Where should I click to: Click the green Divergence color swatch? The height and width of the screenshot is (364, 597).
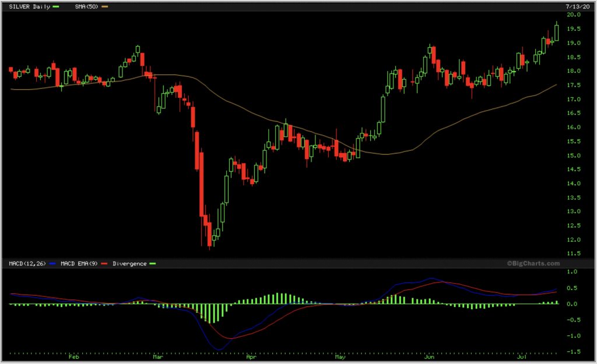153,264
